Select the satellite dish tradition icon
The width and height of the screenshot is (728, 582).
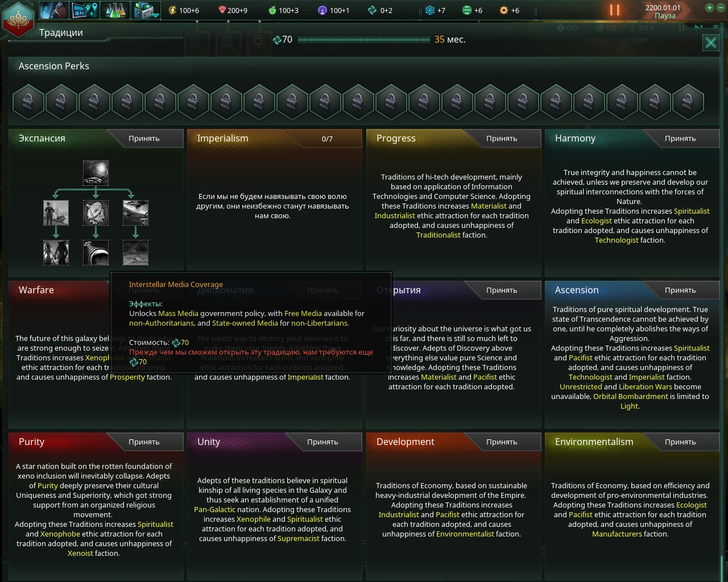pyautogui.click(x=96, y=213)
